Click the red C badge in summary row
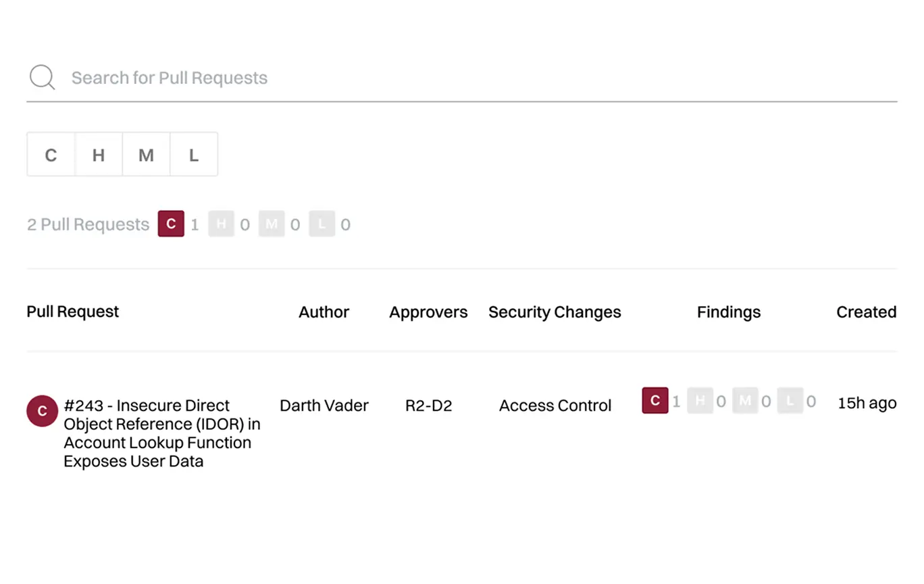The image size is (924, 584). (171, 224)
